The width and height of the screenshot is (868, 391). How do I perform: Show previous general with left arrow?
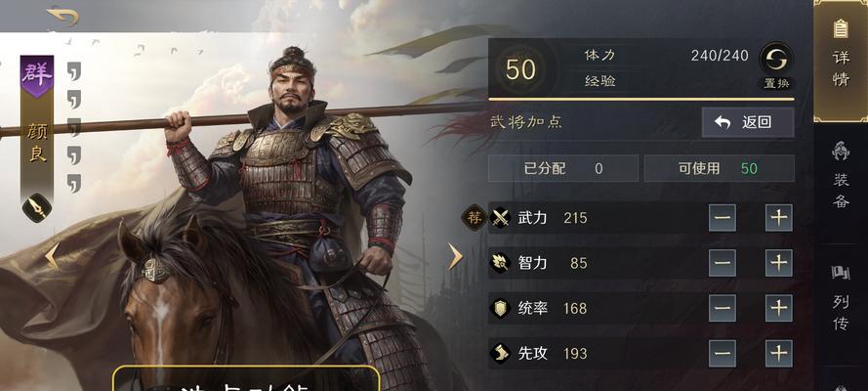51,256
